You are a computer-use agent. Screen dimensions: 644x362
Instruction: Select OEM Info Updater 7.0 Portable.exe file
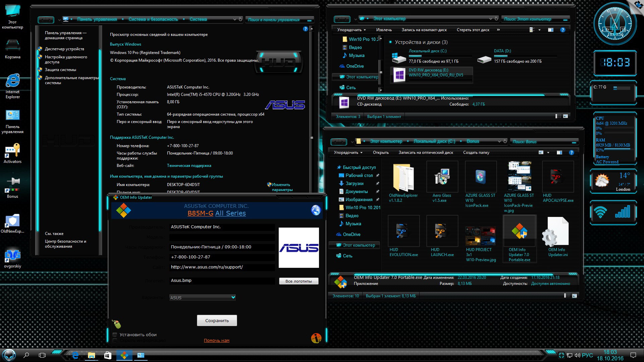tap(519, 239)
